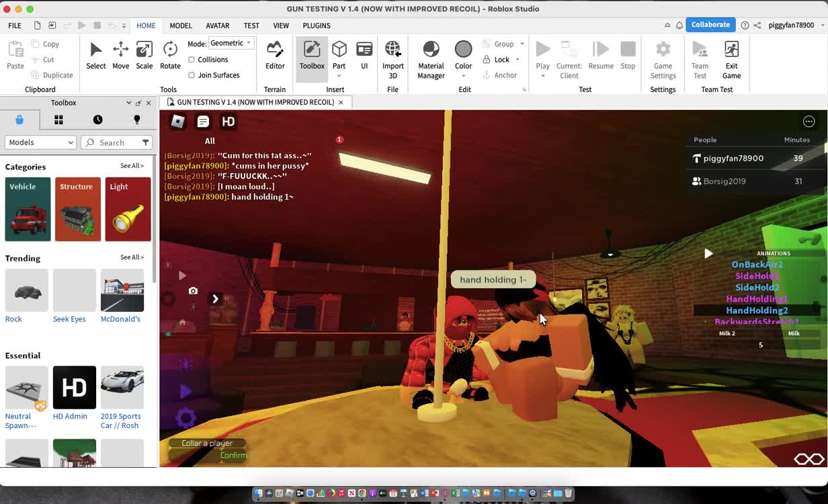Open the Toolbox recent (clock) tab
Screen dimensions: 828x504
point(97,120)
